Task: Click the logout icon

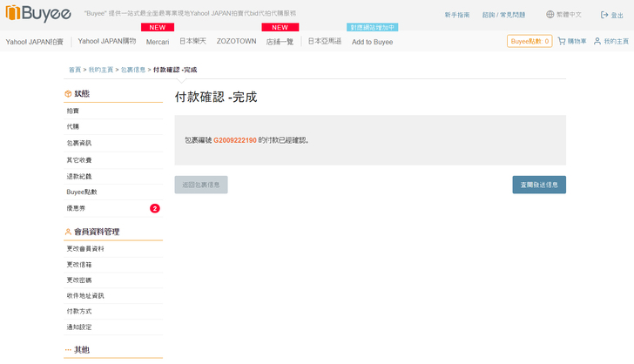Action: click(x=604, y=15)
